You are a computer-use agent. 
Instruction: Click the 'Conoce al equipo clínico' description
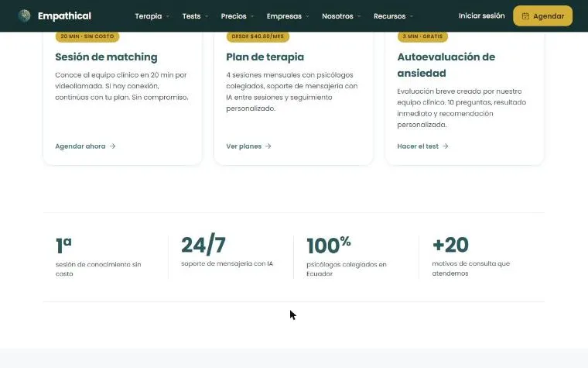tap(122, 86)
